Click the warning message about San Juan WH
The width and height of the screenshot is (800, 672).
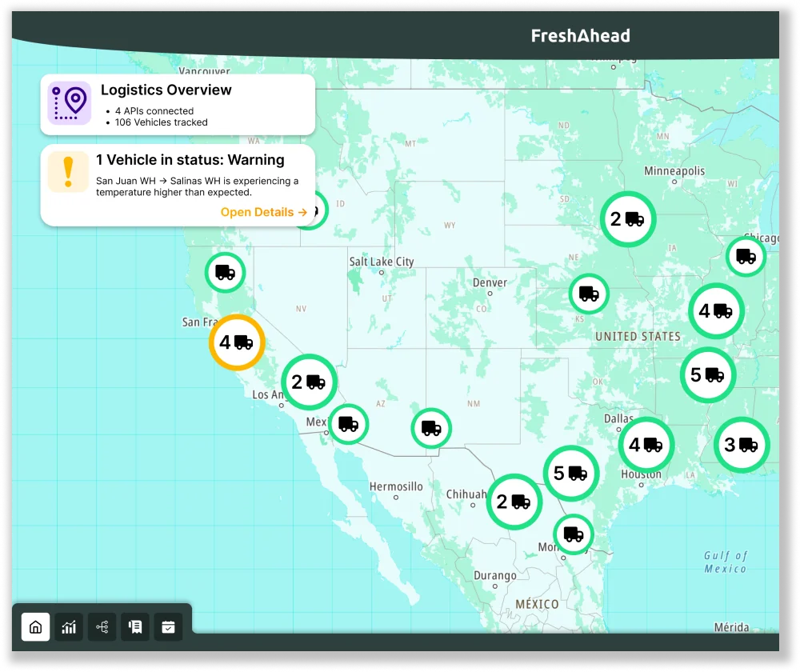click(x=197, y=186)
